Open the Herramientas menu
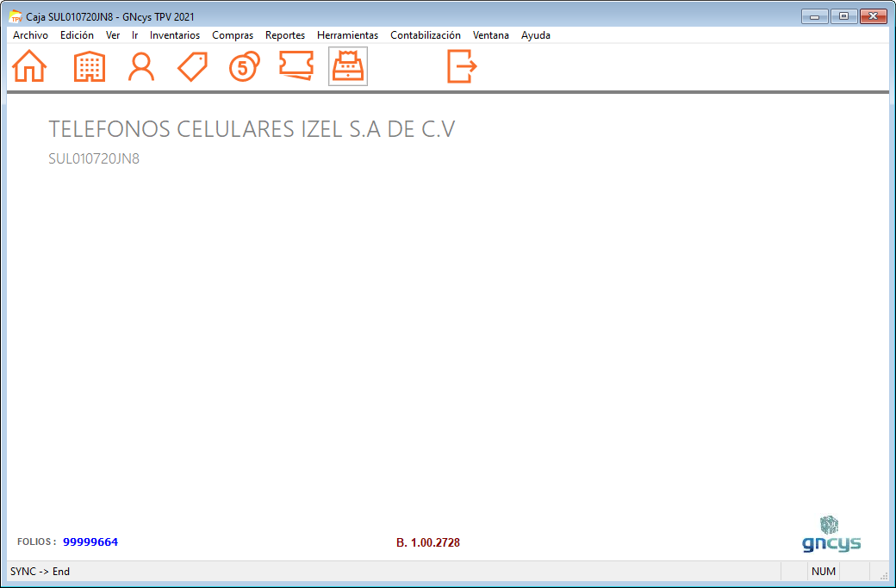Image resolution: width=896 pixels, height=588 pixels. [x=347, y=34]
